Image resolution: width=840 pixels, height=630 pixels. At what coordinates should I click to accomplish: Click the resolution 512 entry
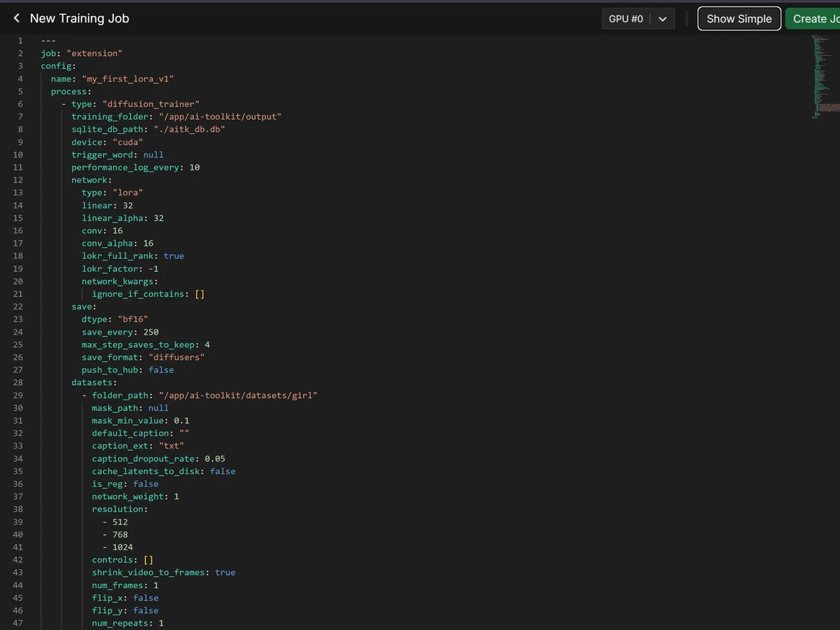coord(120,521)
